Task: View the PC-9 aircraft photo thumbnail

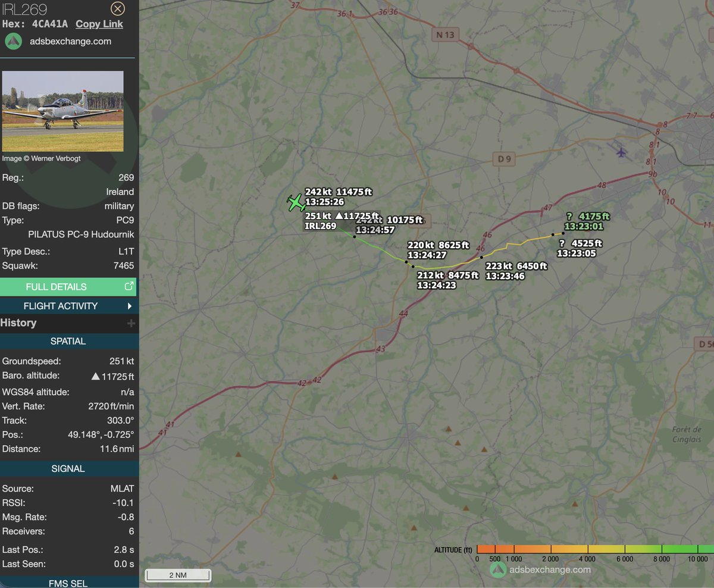Action: [63, 111]
